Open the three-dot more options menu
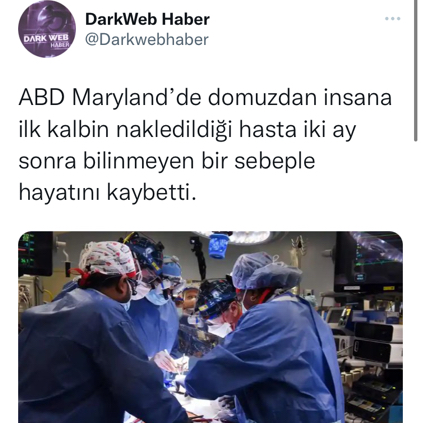Viewport: 421px width, 423px height. coord(392,19)
